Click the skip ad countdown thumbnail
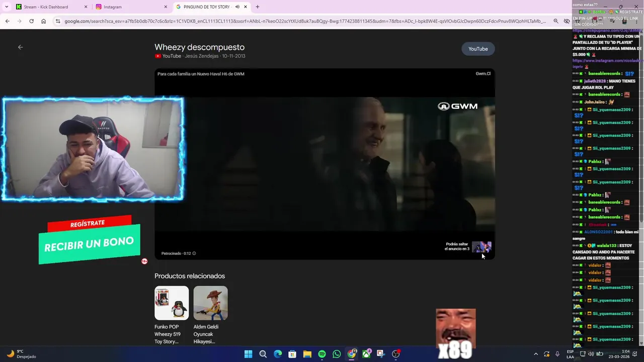This screenshot has width=644, height=362. [x=481, y=247]
